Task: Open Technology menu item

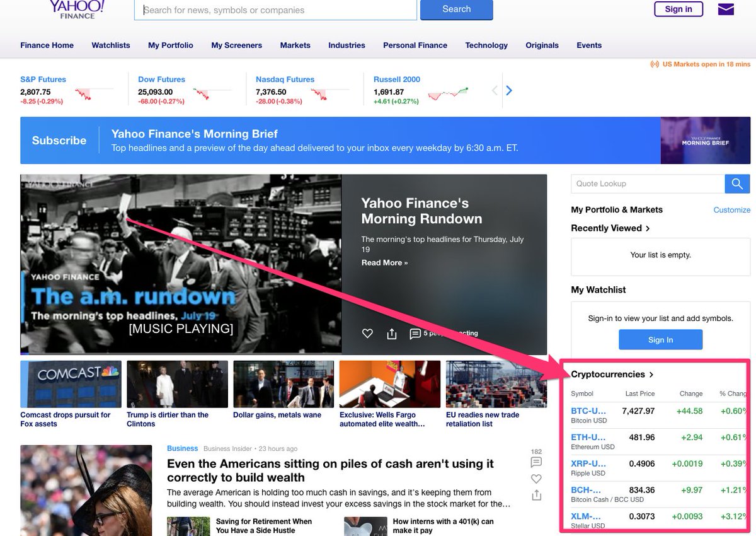Action: [x=486, y=45]
